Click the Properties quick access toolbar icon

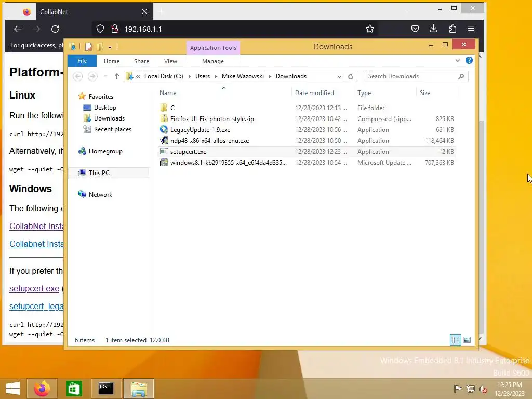[88, 47]
